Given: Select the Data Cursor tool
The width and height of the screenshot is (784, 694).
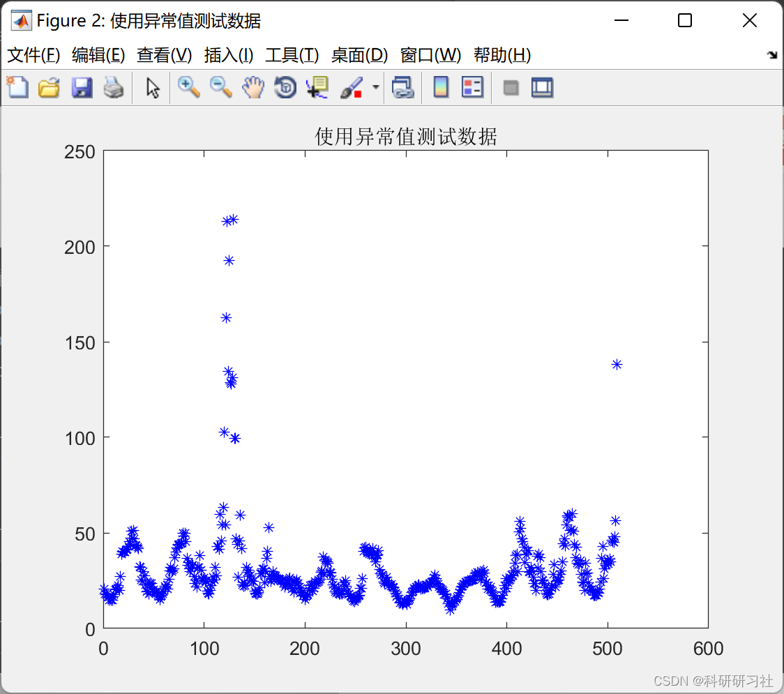Looking at the screenshot, I should [317, 87].
